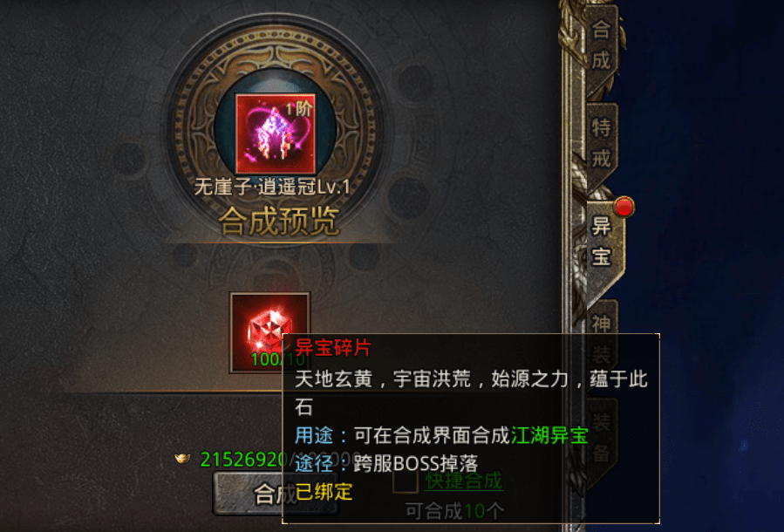Select the 异宝 side tab
Viewport: 784px width, 532px height.
(x=602, y=242)
